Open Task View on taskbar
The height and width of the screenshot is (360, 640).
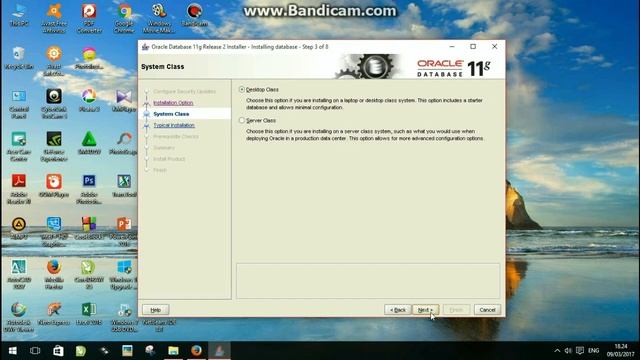[35, 351]
